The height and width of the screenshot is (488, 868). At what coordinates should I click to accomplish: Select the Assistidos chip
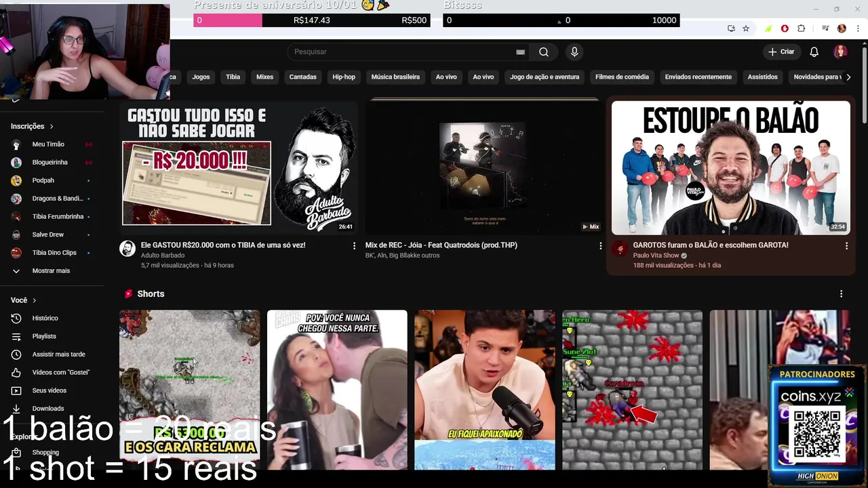tap(763, 77)
